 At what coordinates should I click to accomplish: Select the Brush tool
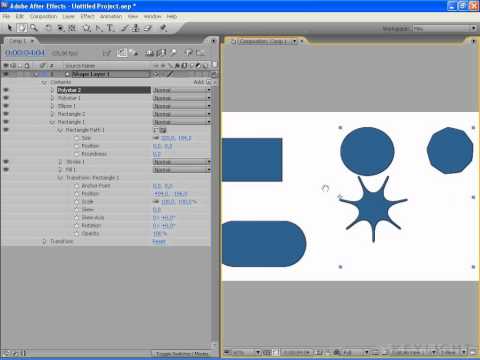[124, 28]
